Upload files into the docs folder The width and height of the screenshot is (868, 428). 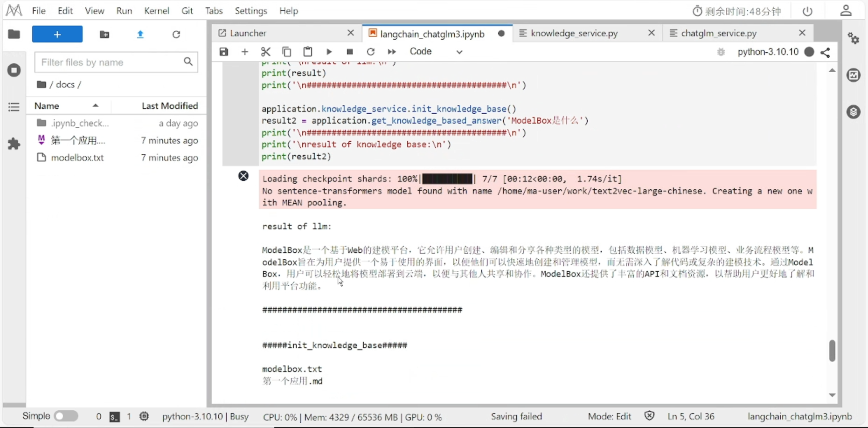click(x=140, y=34)
